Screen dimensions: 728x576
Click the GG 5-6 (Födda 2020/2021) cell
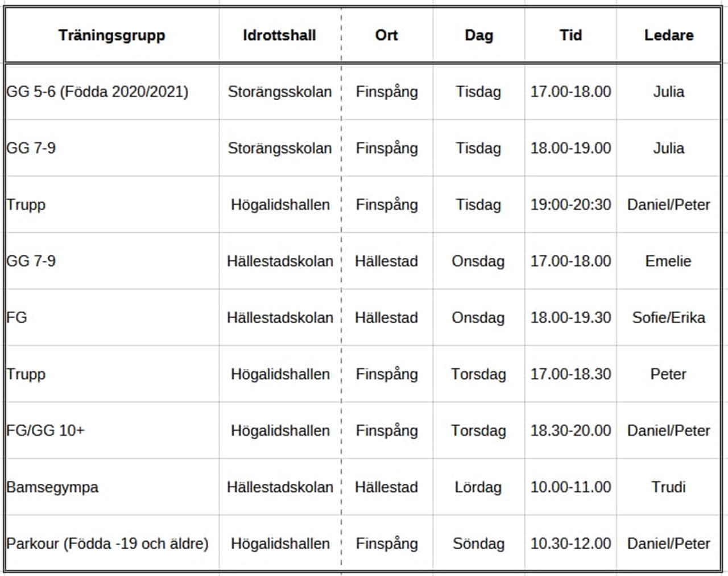click(112, 92)
